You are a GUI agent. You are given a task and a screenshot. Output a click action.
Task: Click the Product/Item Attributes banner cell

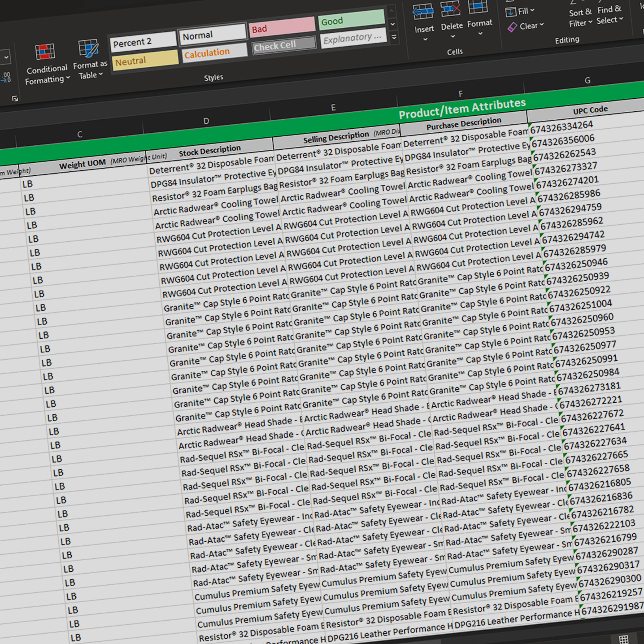coord(462,108)
